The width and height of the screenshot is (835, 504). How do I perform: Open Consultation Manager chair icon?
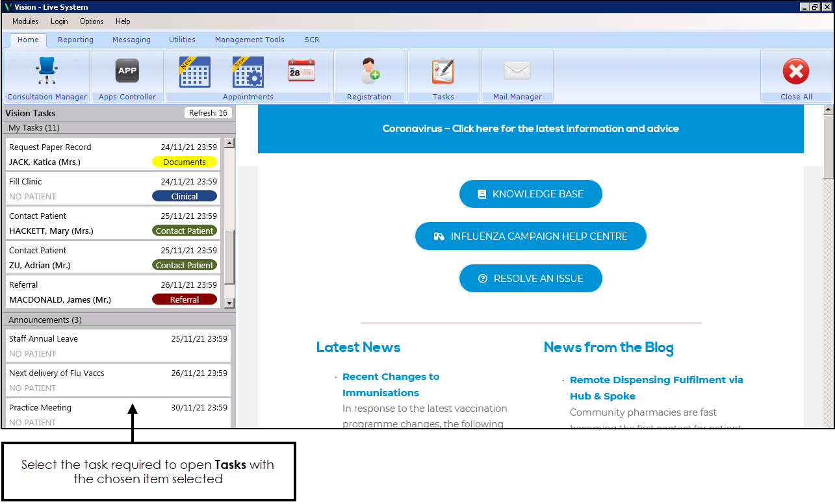click(47, 71)
